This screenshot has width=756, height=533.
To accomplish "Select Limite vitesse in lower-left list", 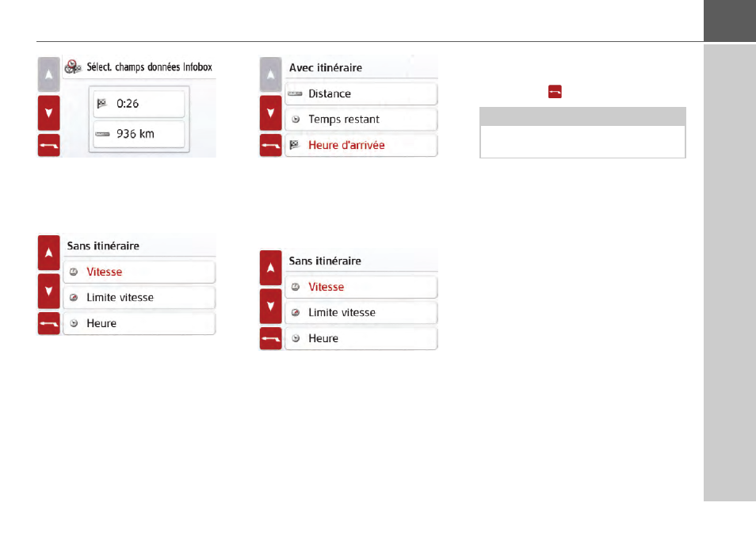I will [x=139, y=297].
